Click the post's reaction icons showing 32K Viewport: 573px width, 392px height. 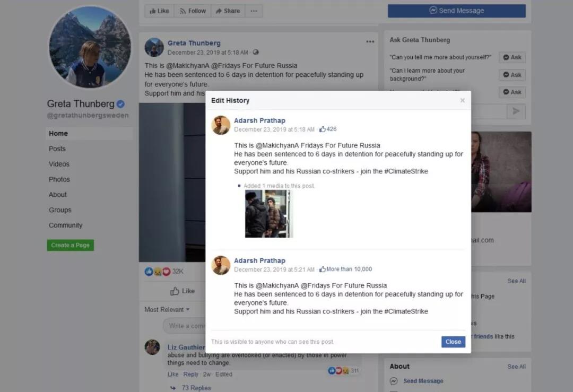point(164,272)
